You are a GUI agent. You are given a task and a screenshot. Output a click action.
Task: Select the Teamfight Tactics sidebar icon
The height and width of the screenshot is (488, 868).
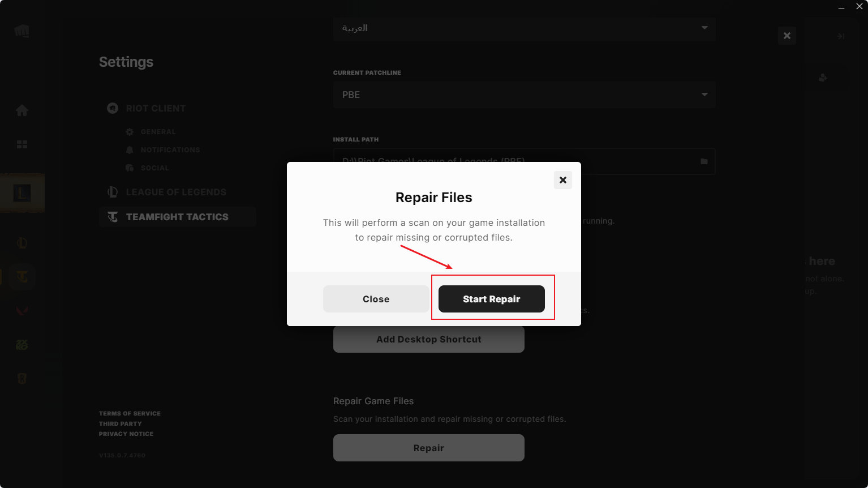tap(22, 277)
